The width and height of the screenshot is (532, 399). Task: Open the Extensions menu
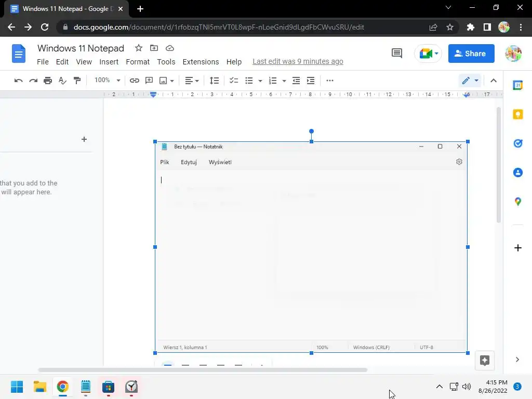[x=201, y=62]
